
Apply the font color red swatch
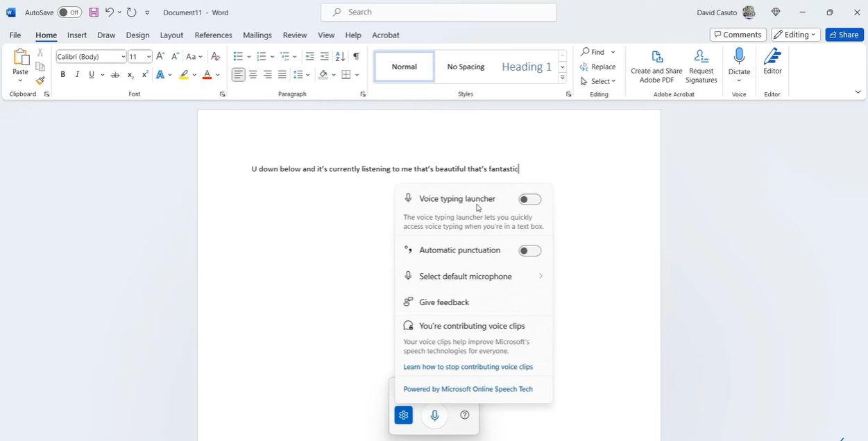point(207,75)
